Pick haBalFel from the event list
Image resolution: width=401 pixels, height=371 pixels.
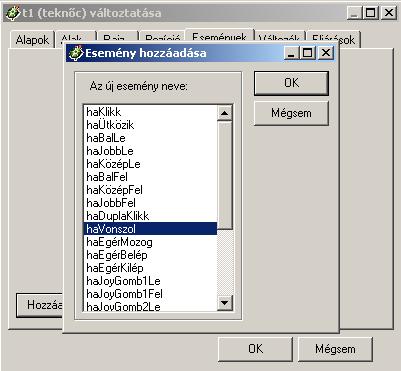(150, 177)
